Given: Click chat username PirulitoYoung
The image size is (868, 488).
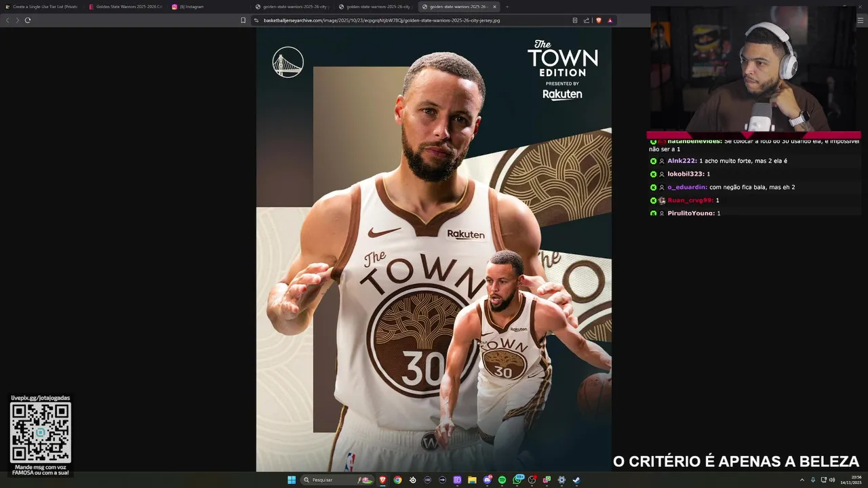Looking at the screenshot, I should click(x=691, y=213).
